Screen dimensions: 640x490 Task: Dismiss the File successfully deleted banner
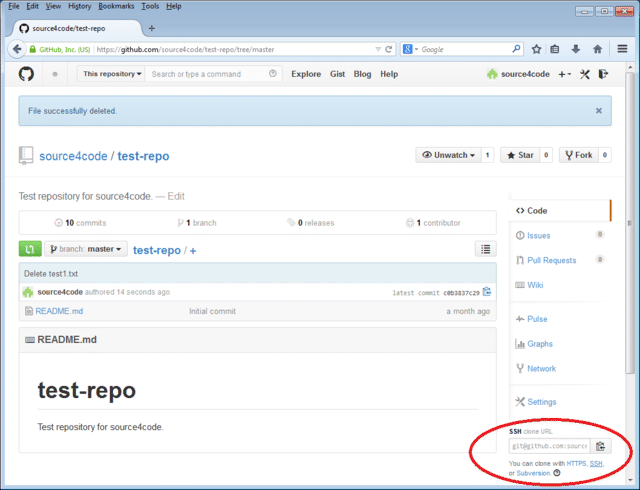pyautogui.click(x=599, y=111)
